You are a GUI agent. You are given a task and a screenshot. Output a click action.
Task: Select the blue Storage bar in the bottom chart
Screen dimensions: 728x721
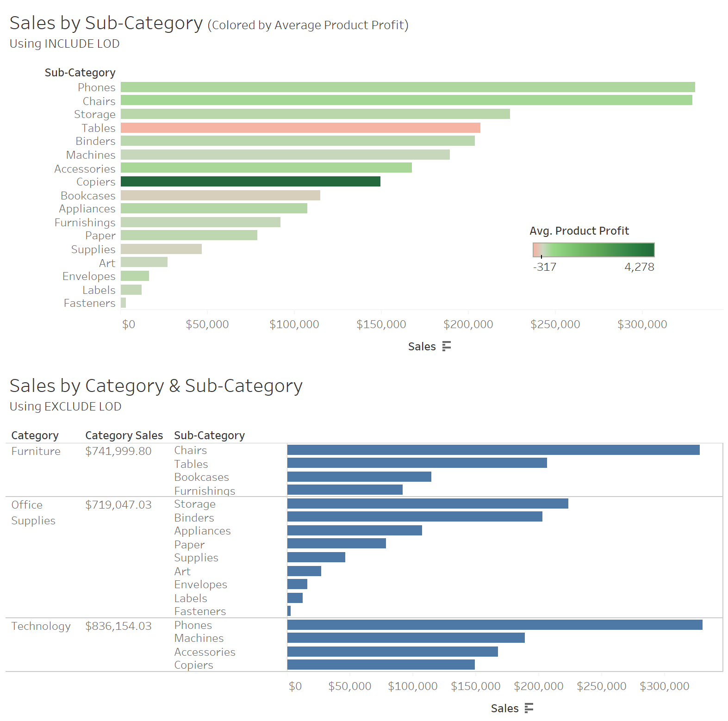coord(427,503)
